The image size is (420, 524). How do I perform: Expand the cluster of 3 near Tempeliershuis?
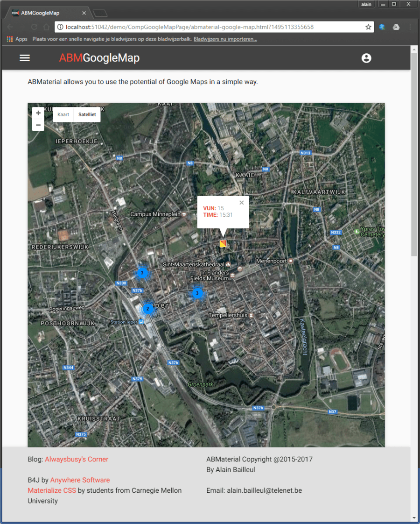point(197,293)
